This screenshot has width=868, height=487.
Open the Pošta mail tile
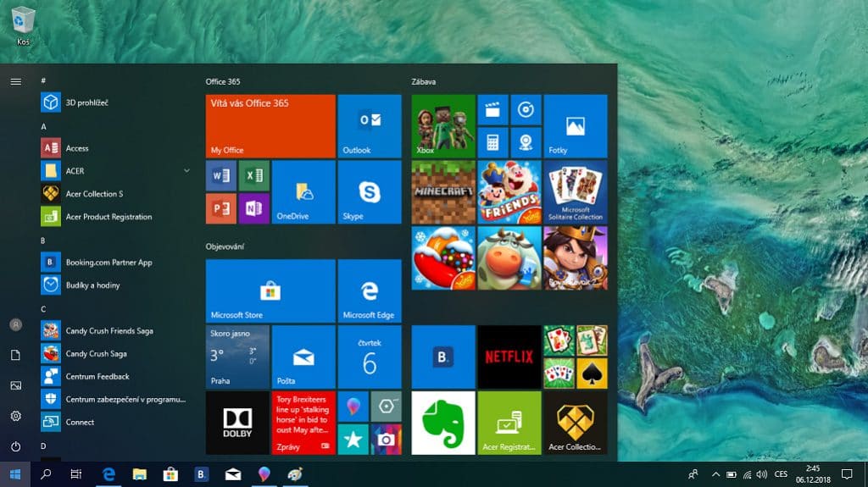(x=303, y=357)
